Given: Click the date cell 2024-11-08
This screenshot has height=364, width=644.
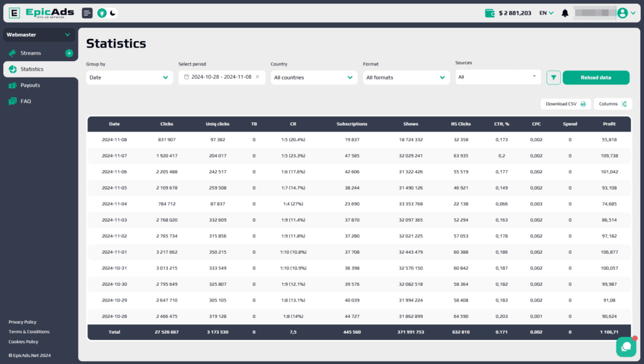Looking at the screenshot, I should click(x=114, y=140).
